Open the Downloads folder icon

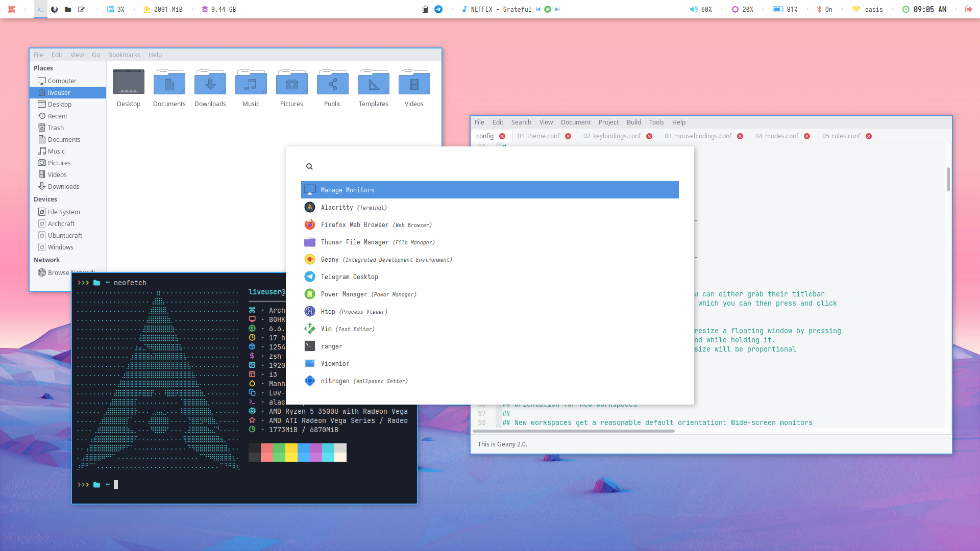pyautogui.click(x=210, y=83)
